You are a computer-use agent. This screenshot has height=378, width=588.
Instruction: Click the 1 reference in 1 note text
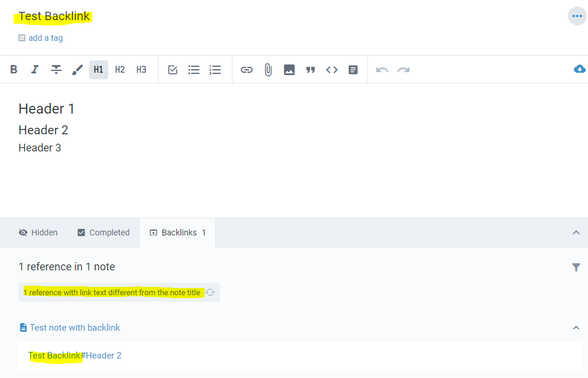coord(67,267)
